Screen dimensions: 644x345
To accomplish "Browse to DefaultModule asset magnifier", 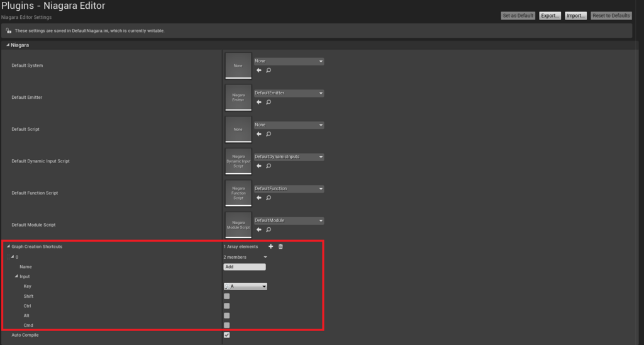I will point(269,230).
